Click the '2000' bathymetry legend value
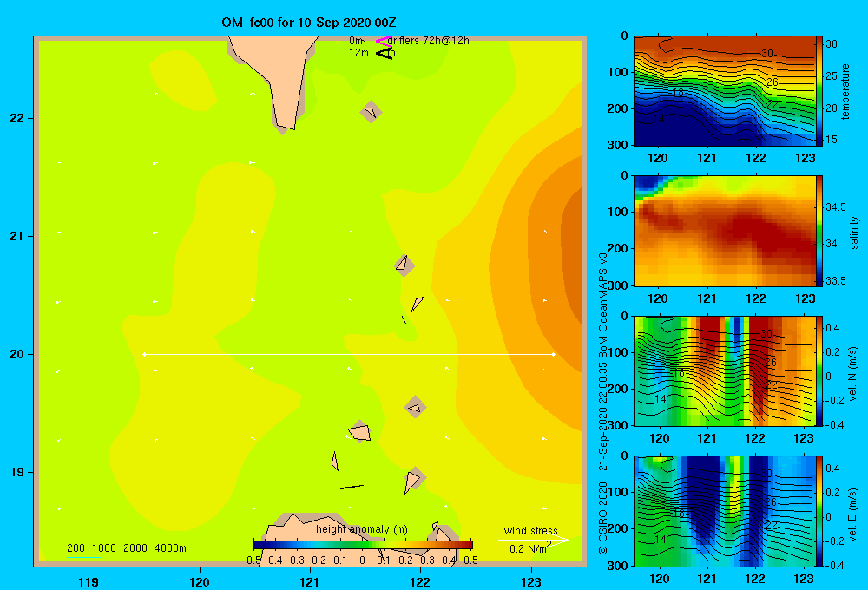 coord(135,548)
